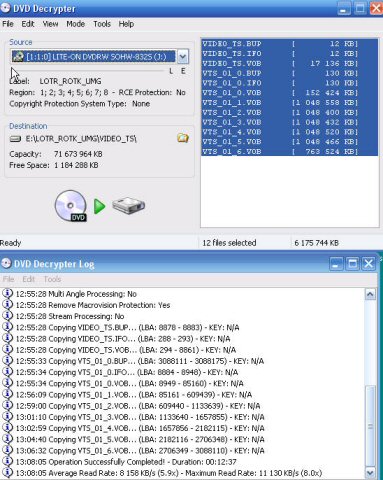This screenshot has height=480, width=383.
Task: Click the destination path E:\LOTR_ROTK_UMG\VIDEO_TS\
Action: [81, 139]
